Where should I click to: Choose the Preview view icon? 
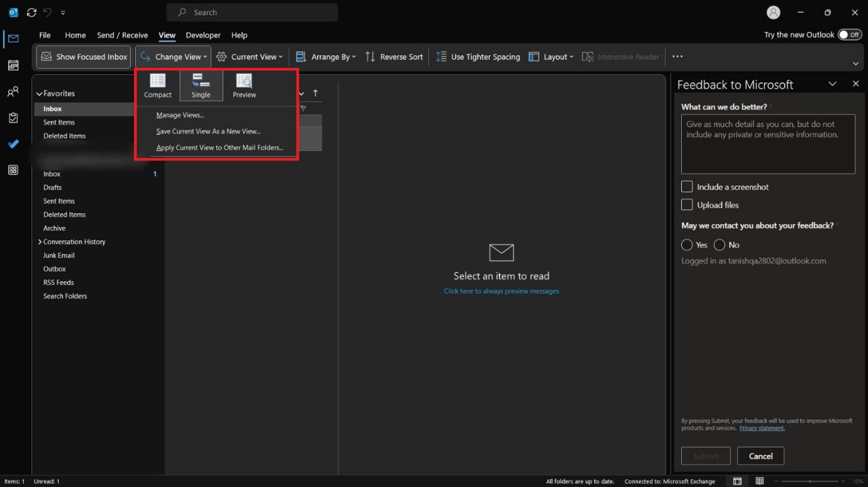click(244, 86)
